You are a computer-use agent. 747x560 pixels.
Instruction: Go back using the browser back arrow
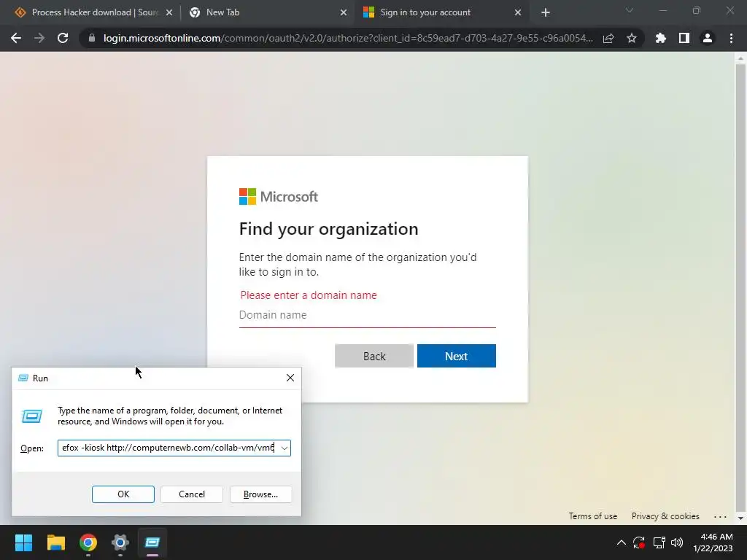click(16, 38)
